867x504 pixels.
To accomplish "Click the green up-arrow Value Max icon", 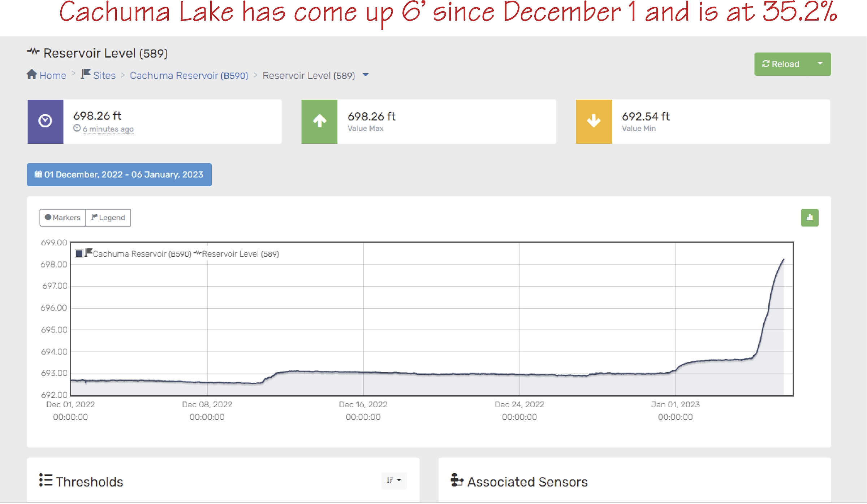I will 319,121.
